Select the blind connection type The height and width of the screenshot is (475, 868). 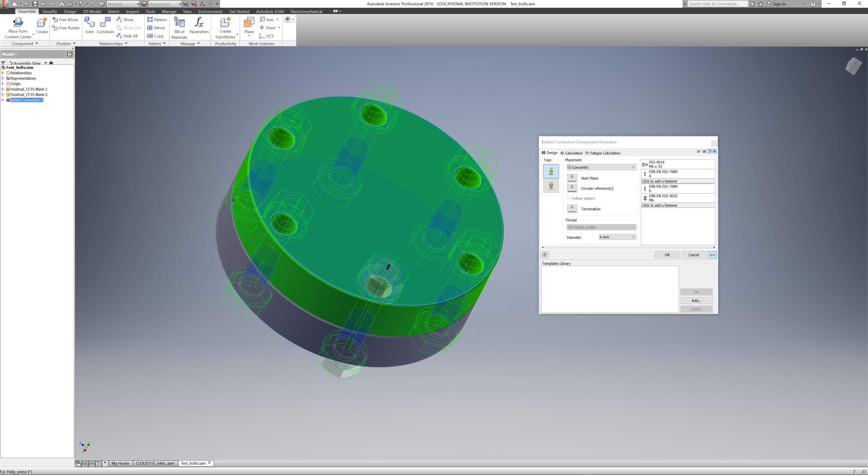551,186
